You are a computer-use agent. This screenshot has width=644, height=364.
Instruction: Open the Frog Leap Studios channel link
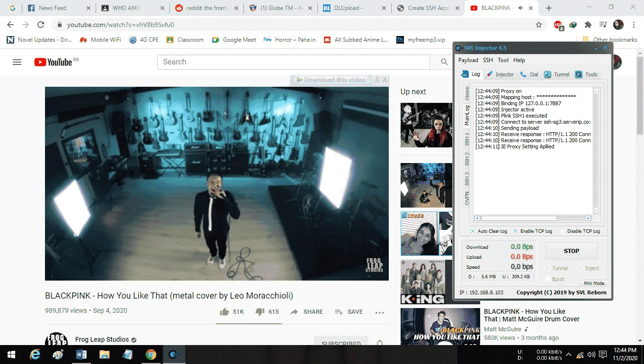coord(102,339)
